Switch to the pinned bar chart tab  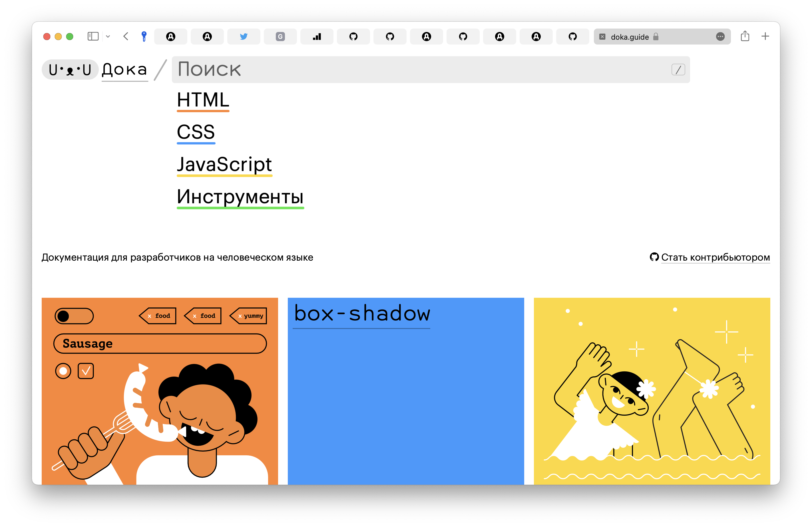point(317,37)
